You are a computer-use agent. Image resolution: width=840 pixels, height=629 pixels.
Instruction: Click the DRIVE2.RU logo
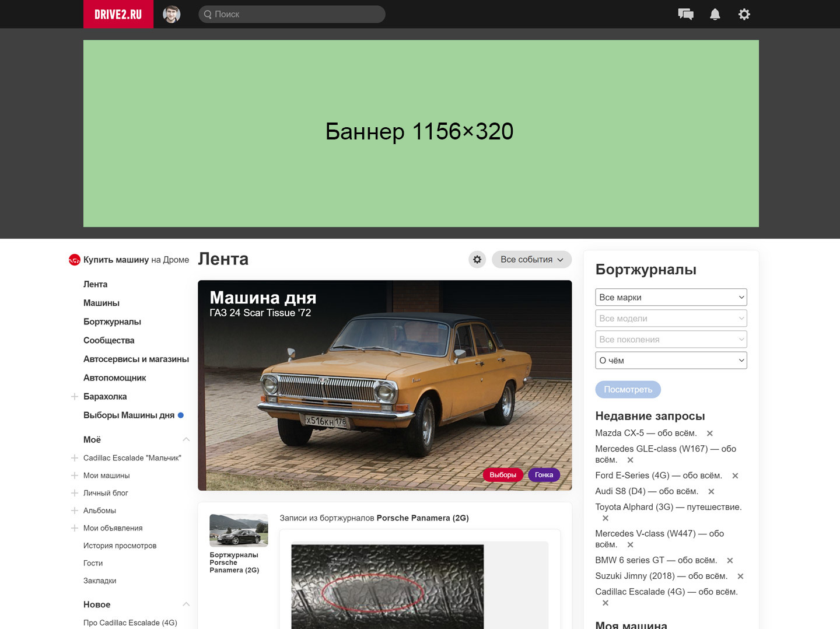click(118, 14)
